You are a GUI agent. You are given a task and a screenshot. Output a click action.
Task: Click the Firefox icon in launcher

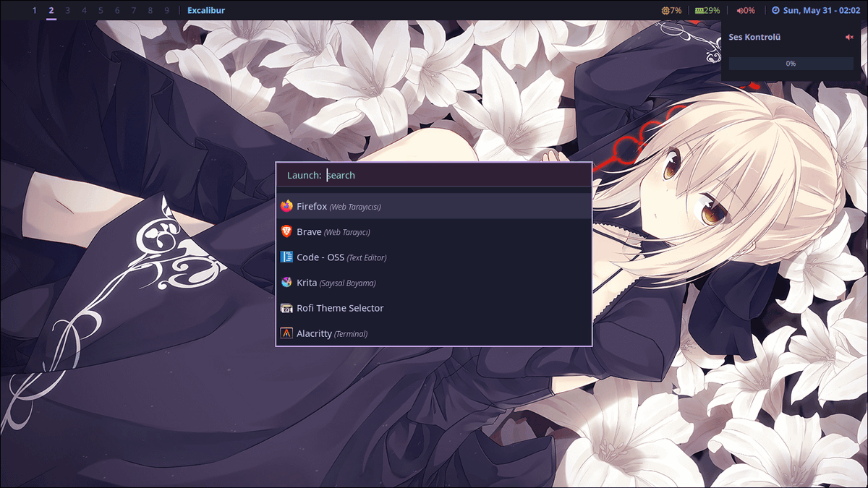coord(286,206)
